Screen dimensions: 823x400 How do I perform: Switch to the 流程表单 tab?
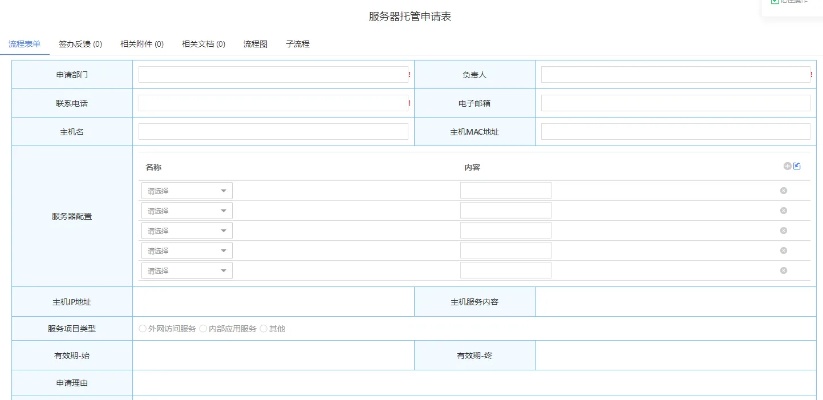[x=25, y=44]
